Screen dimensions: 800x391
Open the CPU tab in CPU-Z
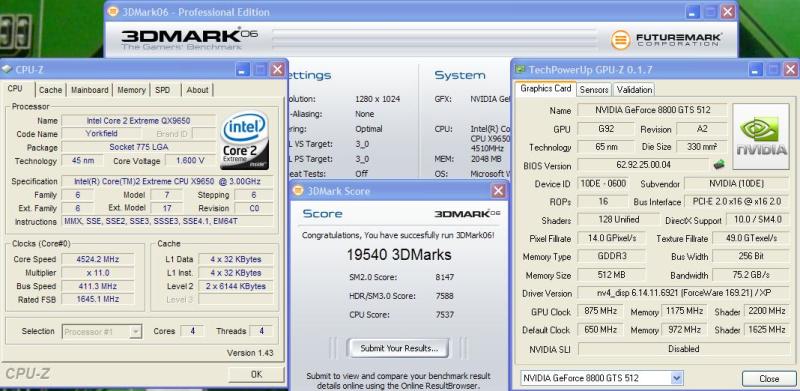pos(15,89)
